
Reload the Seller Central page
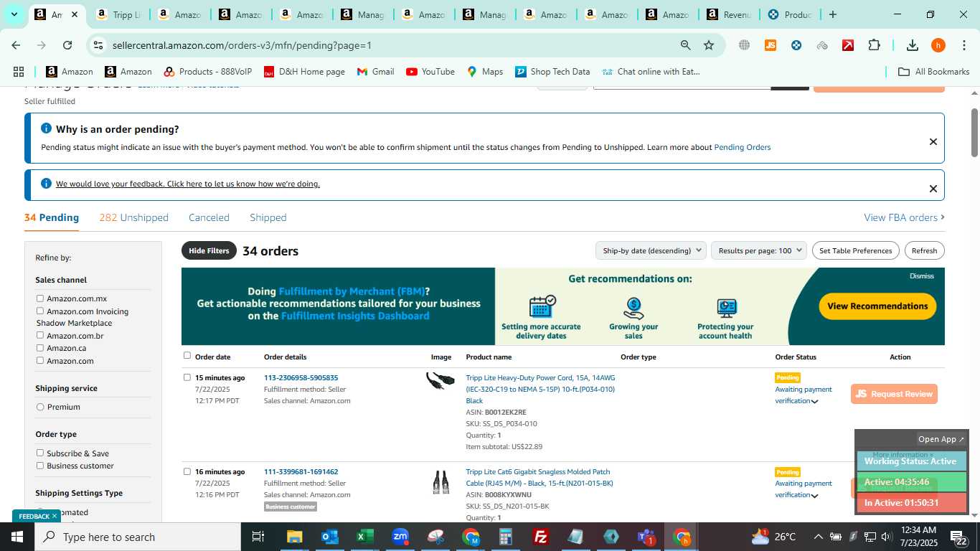point(67,45)
